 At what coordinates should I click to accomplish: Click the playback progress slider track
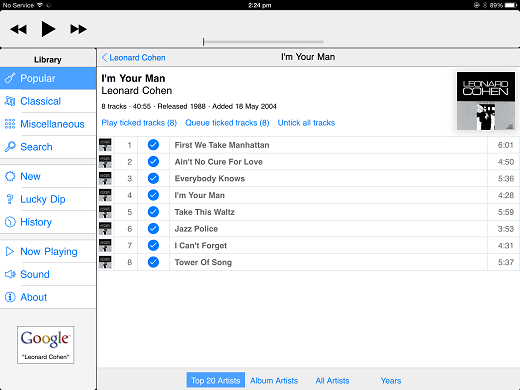point(263,42)
